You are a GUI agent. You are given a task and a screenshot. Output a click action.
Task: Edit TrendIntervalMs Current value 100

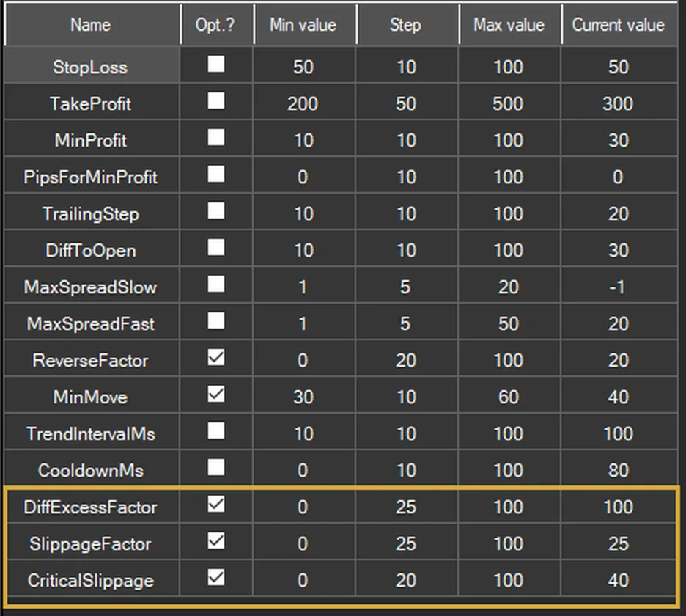point(619,433)
